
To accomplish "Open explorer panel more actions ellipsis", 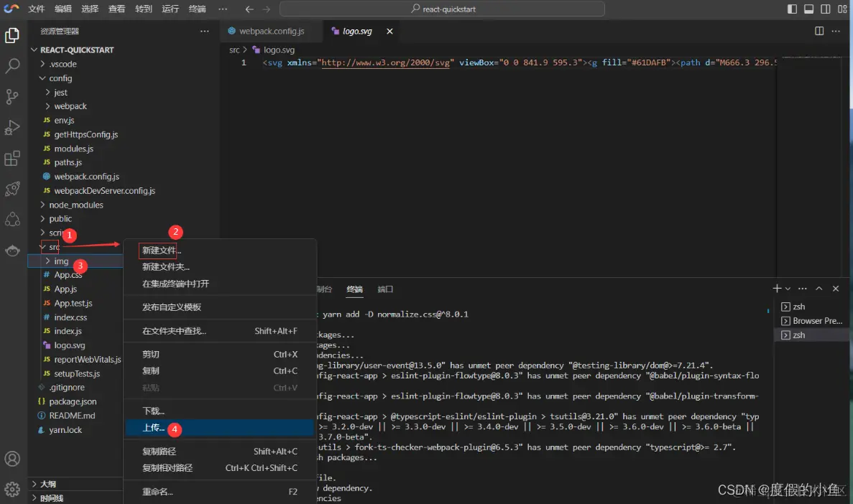I will pyautogui.click(x=205, y=31).
